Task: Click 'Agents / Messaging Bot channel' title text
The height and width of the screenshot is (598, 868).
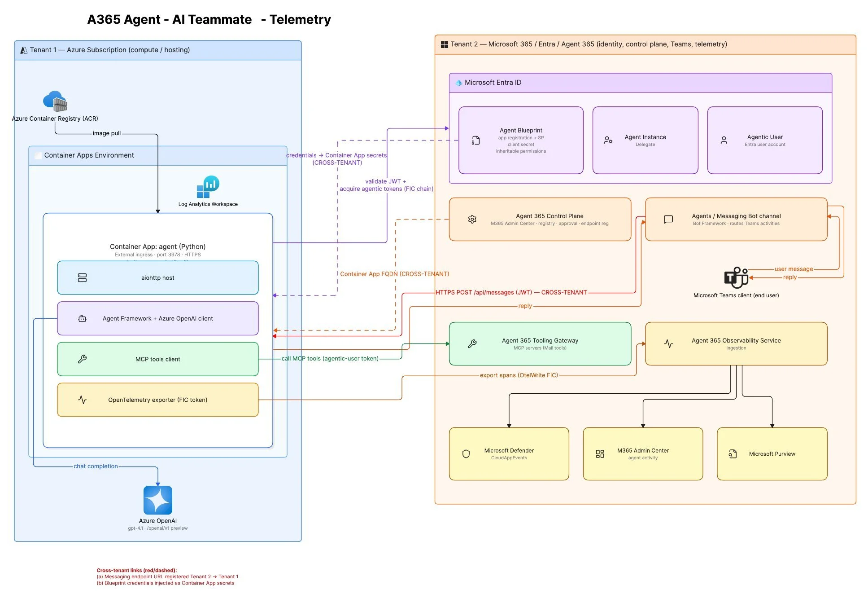Action: tap(736, 216)
